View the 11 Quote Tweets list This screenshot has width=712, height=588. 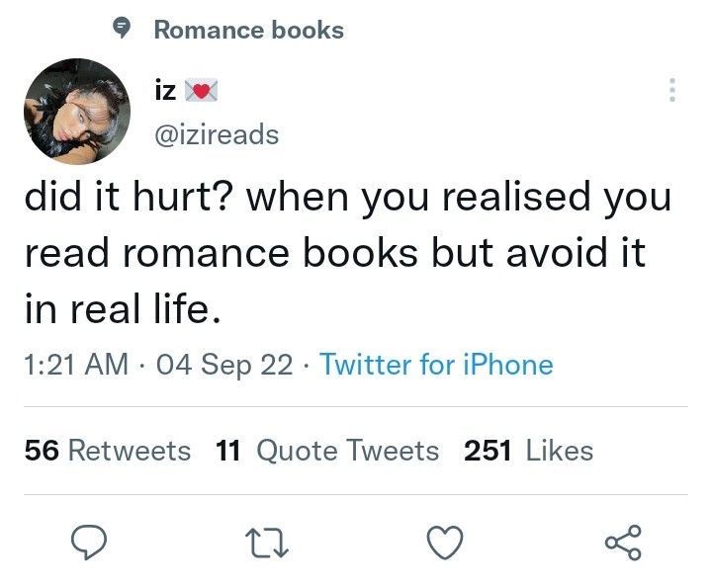point(327,451)
